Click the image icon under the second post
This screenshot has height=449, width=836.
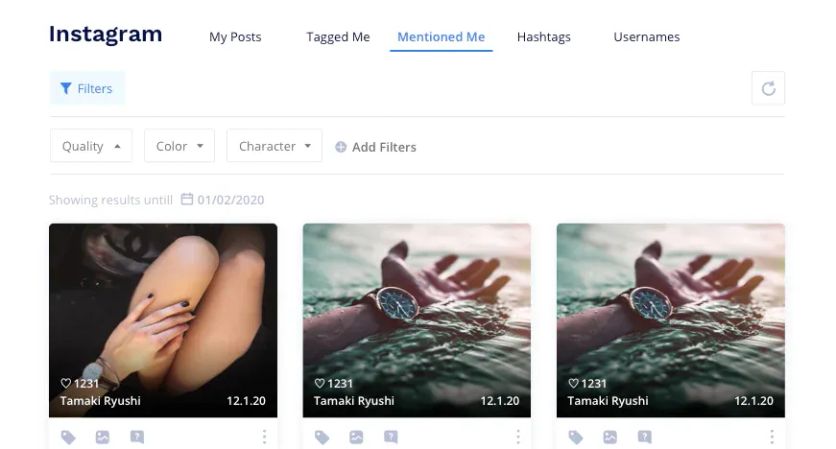356,437
